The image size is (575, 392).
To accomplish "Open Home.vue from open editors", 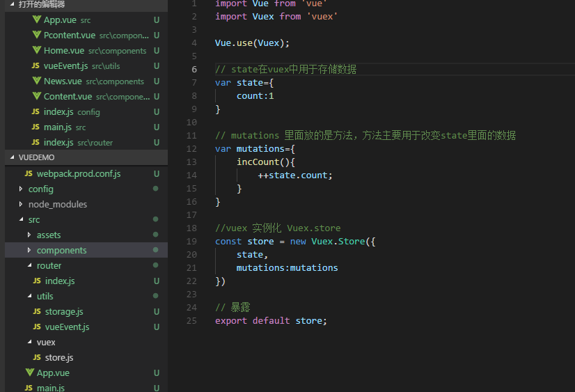I will click(x=86, y=51).
